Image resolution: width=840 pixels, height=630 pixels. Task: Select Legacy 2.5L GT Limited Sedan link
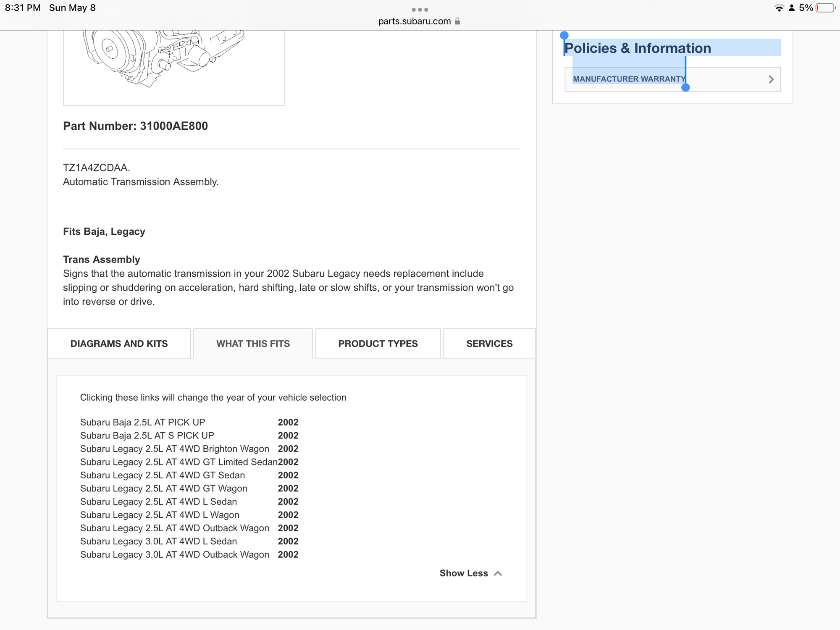178,462
